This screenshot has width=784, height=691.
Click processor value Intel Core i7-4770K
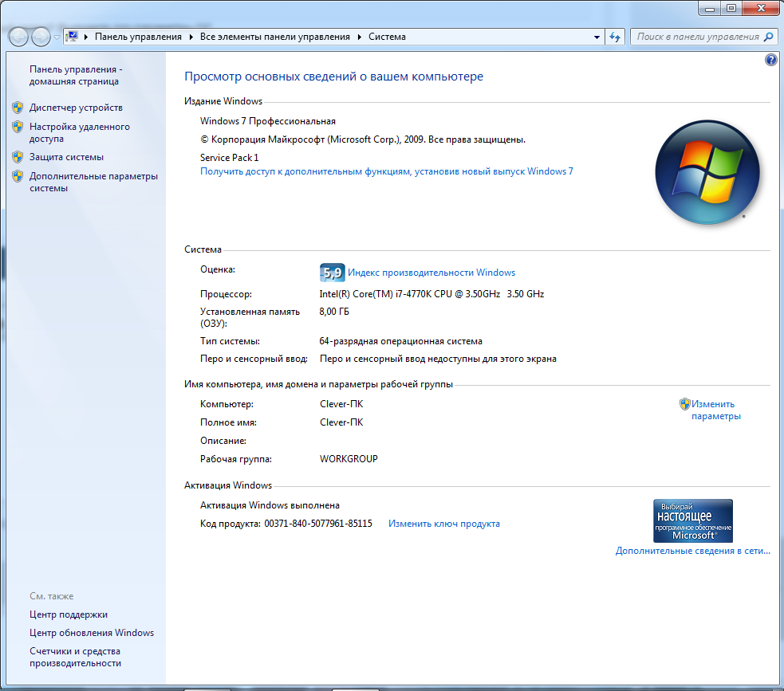point(431,294)
